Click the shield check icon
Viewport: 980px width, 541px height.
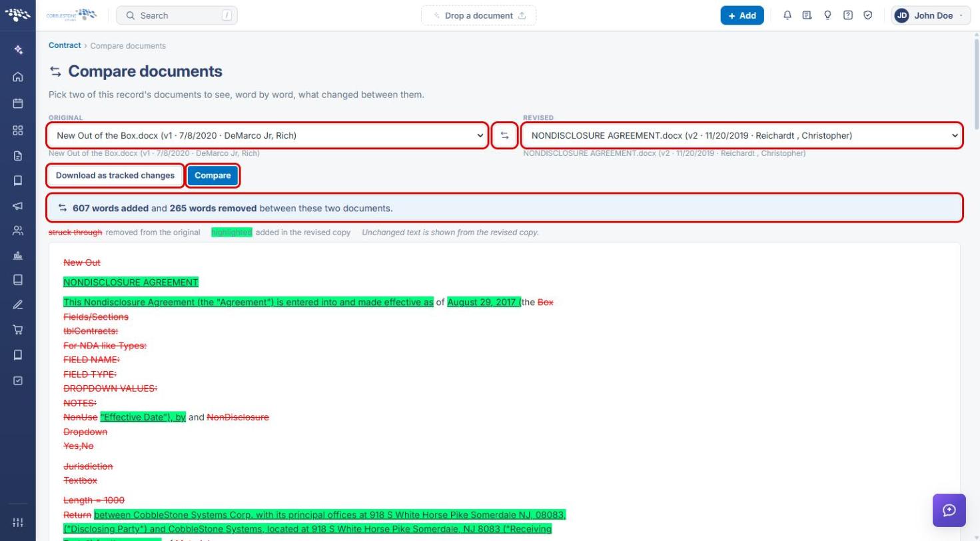click(x=868, y=15)
